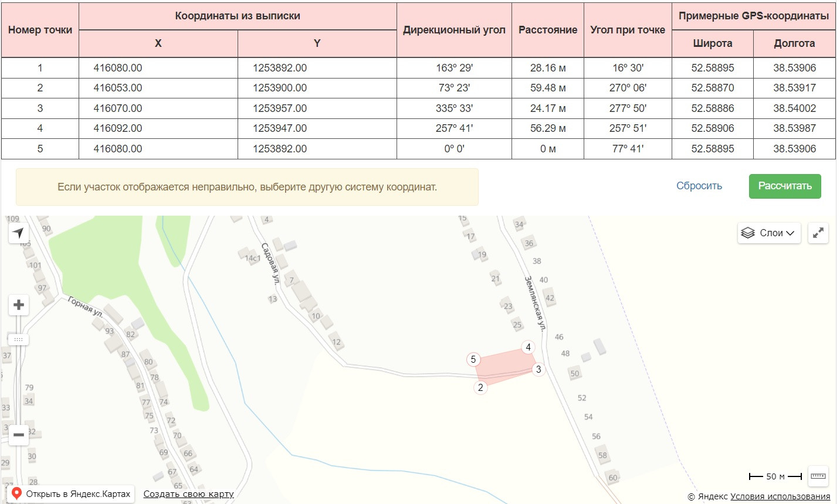This screenshot has height=504, width=840.
Task: Activate the ruler measurement tool icon
Action: click(x=818, y=476)
